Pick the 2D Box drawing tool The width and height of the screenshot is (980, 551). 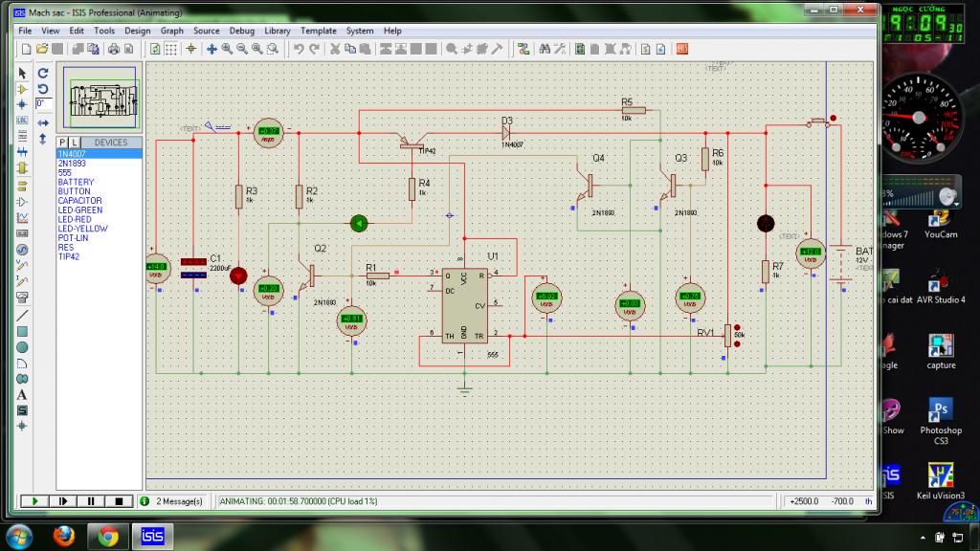click(23, 331)
